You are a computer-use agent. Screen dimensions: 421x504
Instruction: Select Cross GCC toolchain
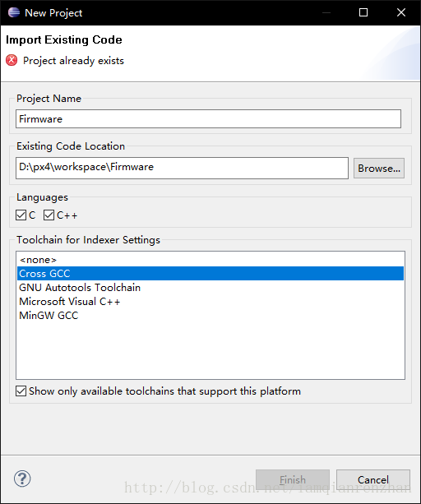click(210, 274)
